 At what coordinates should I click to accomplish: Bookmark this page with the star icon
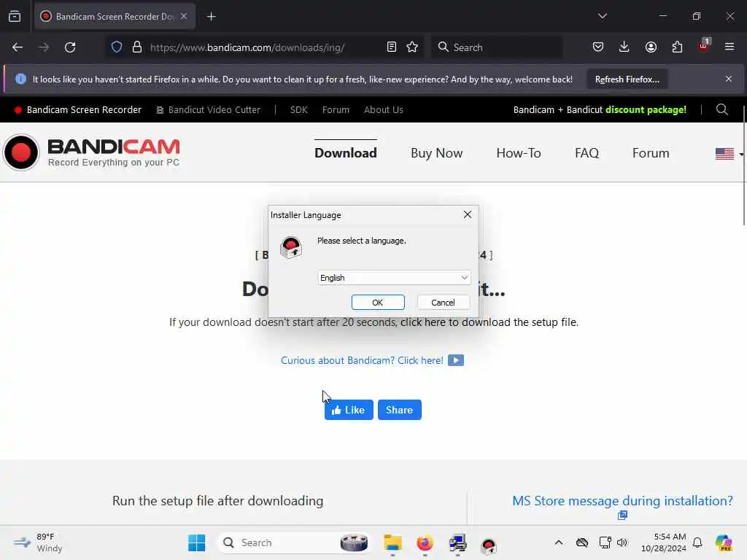412,47
